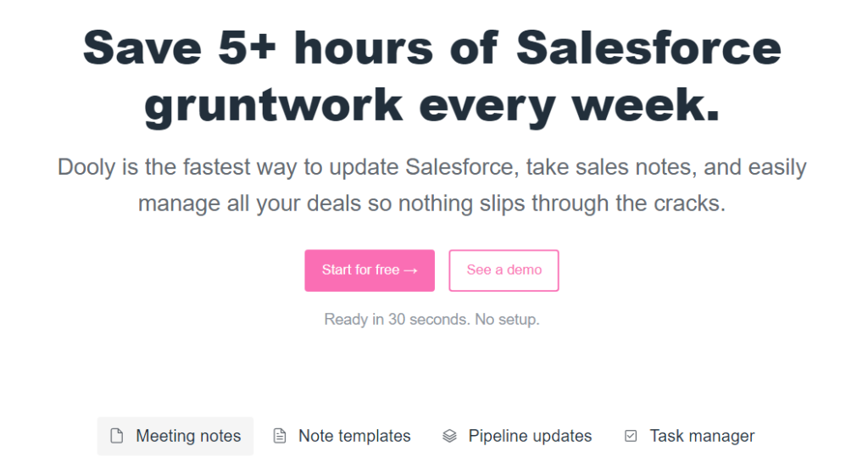This screenshot has height=463, width=868.
Task: Click the "Save 5+ hours" headline text
Action: [258, 48]
